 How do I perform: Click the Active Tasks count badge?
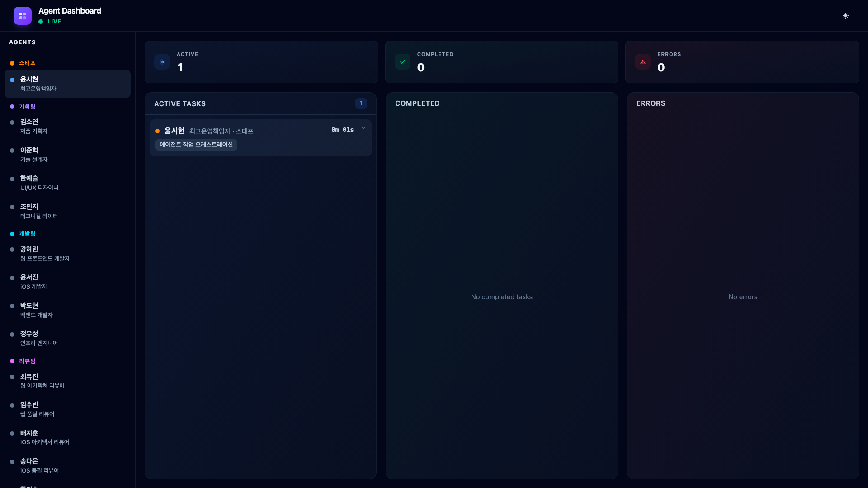pyautogui.click(x=361, y=103)
